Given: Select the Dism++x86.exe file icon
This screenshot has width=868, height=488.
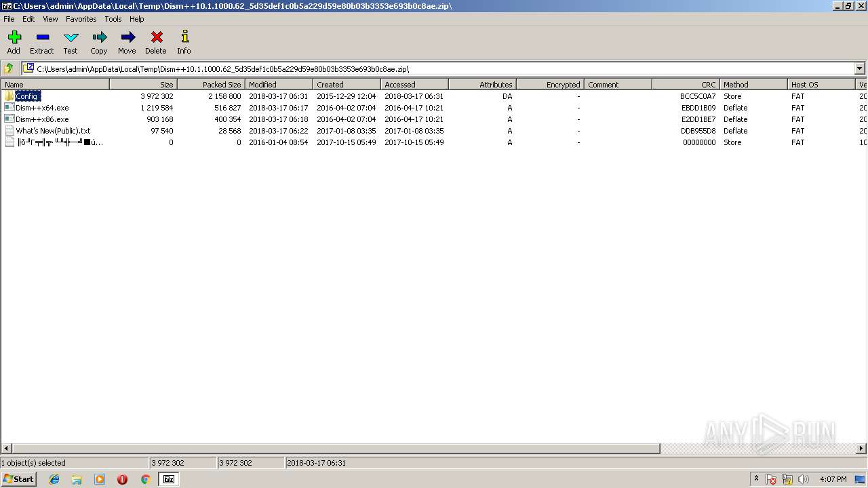Looking at the screenshot, I should [9, 119].
